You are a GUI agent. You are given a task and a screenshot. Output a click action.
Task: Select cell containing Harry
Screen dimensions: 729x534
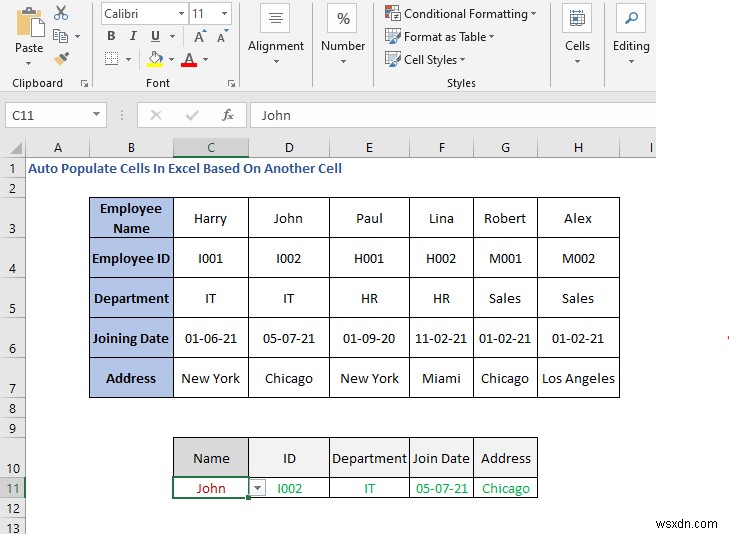[211, 218]
